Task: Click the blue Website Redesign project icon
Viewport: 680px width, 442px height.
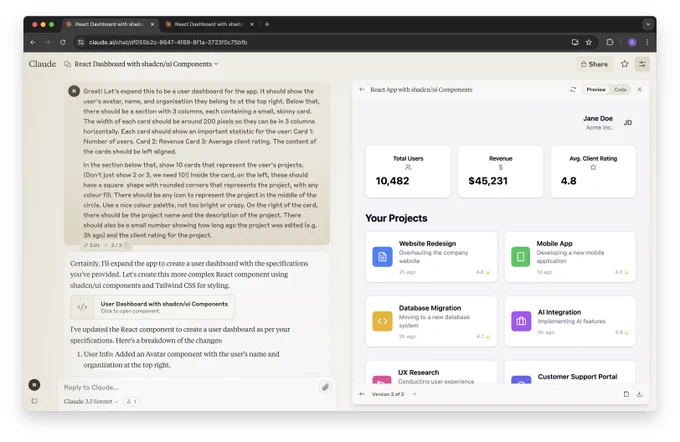Action: [382, 257]
